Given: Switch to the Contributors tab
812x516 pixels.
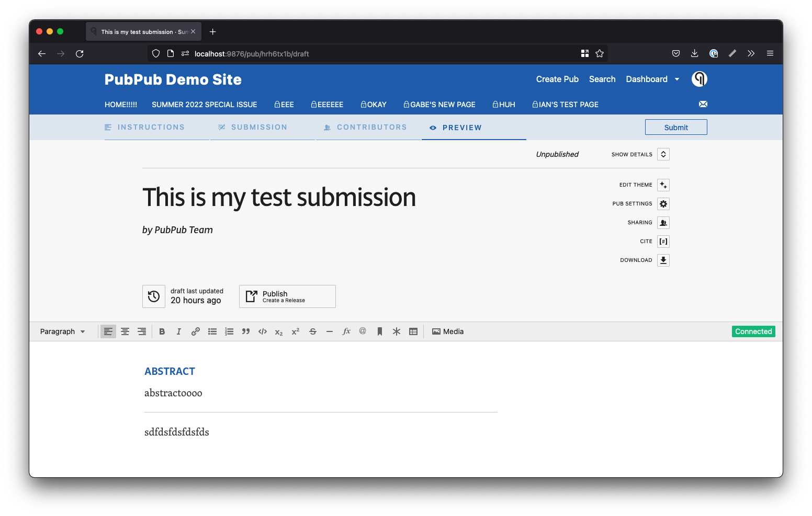Looking at the screenshot, I should (371, 127).
